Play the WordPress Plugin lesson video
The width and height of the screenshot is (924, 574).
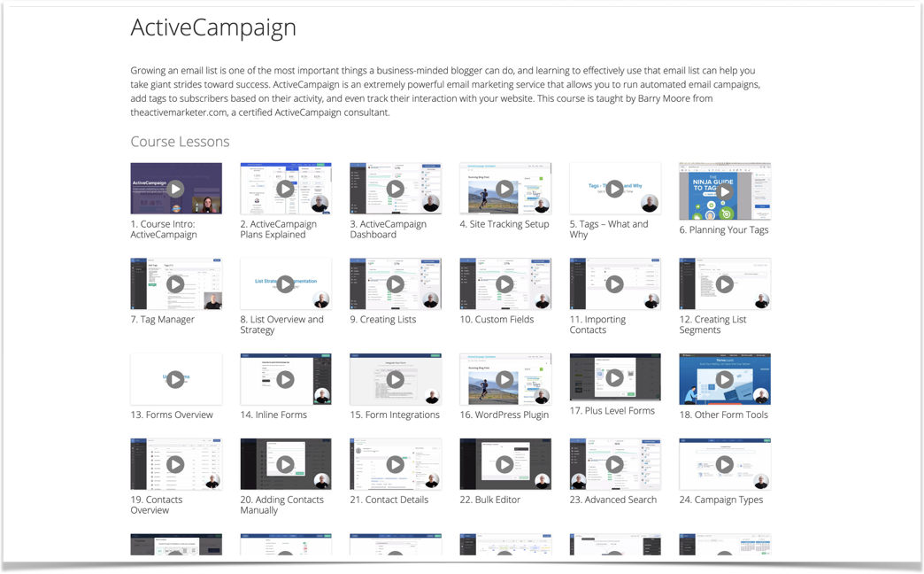click(x=504, y=379)
